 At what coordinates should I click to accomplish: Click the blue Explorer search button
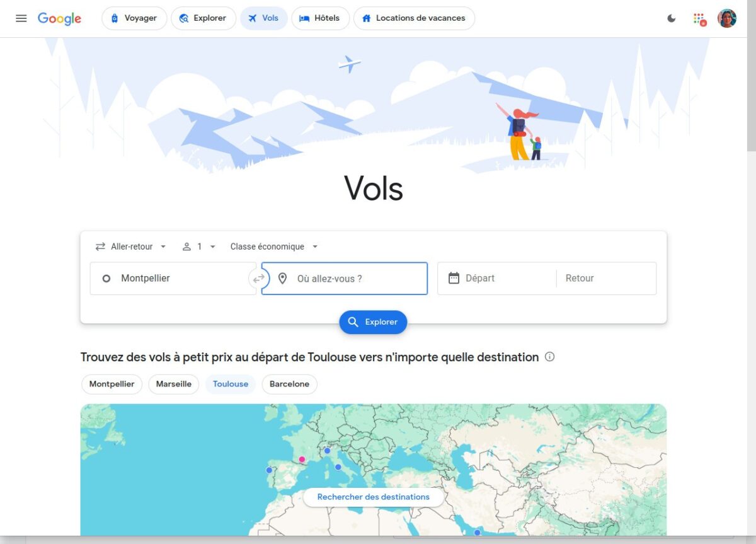[373, 322]
